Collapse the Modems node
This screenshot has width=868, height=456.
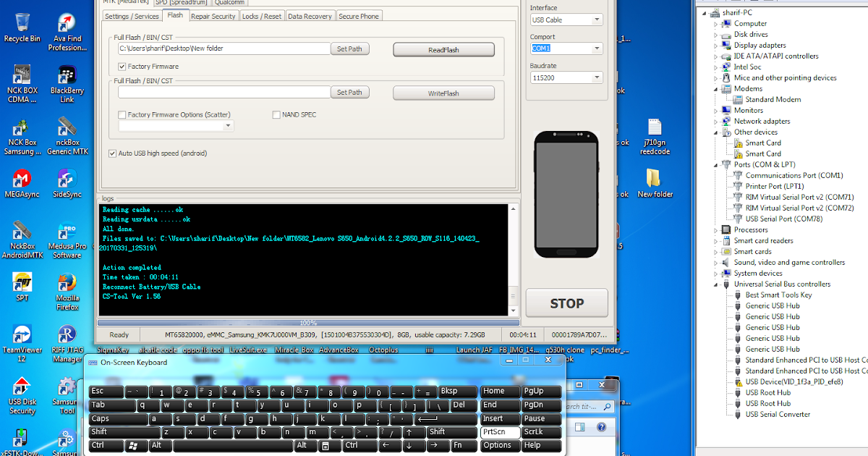717,88
